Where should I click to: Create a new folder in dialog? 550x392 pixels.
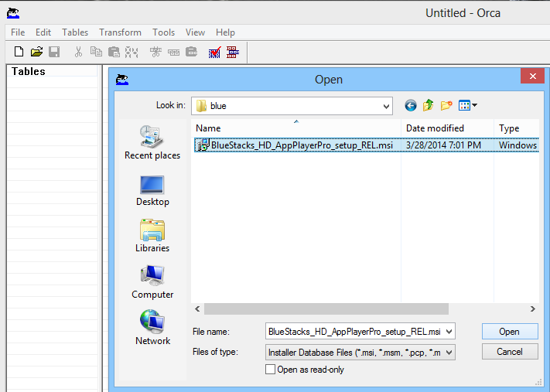pos(446,105)
